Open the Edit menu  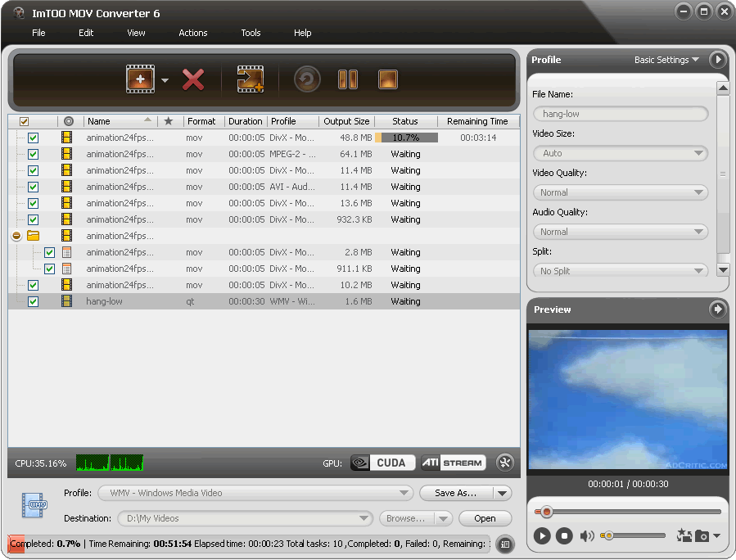(x=86, y=33)
